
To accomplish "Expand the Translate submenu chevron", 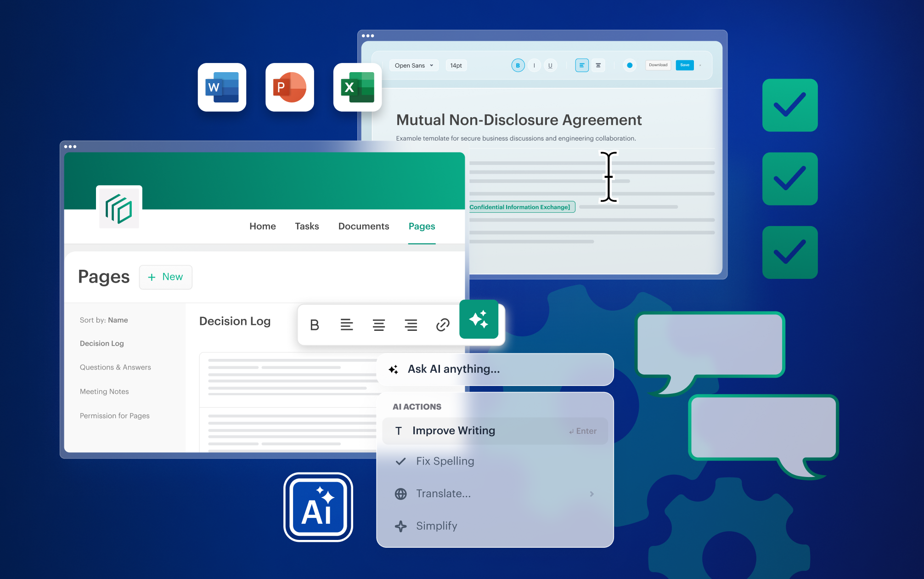I will coord(592,494).
